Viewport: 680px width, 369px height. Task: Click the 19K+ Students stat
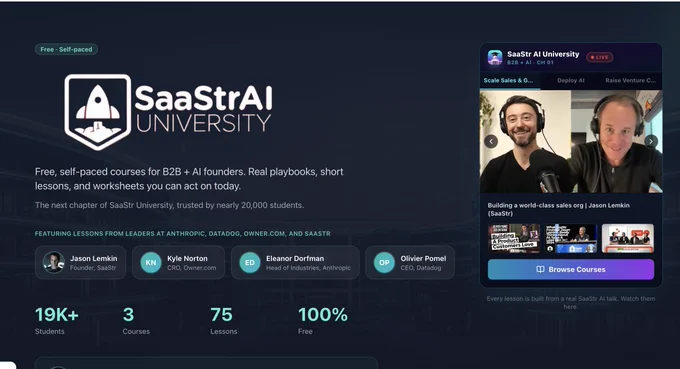[x=56, y=321]
